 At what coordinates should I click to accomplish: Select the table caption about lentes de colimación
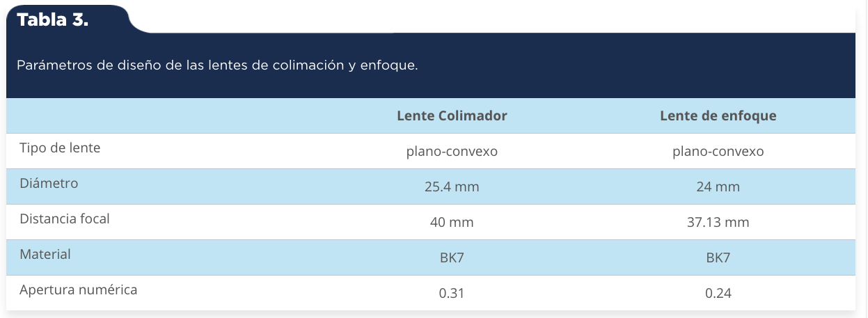[216, 66]
